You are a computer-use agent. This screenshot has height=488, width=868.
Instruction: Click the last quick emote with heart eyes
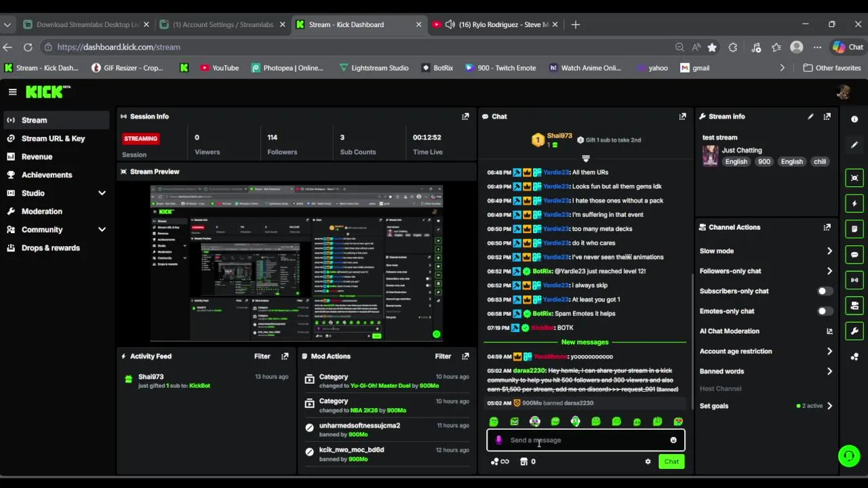pos(678,422)
